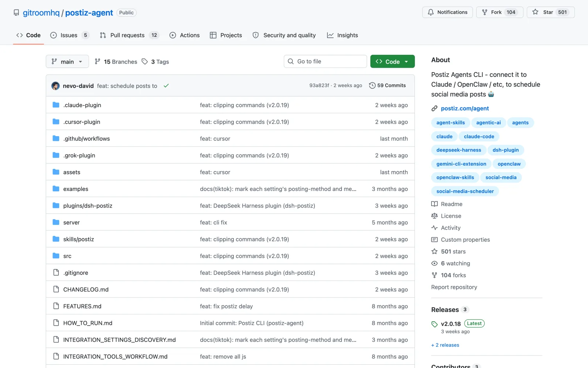Go to the Insights tab
This screenshot has width=588, height=368.
tap(343, 35)
